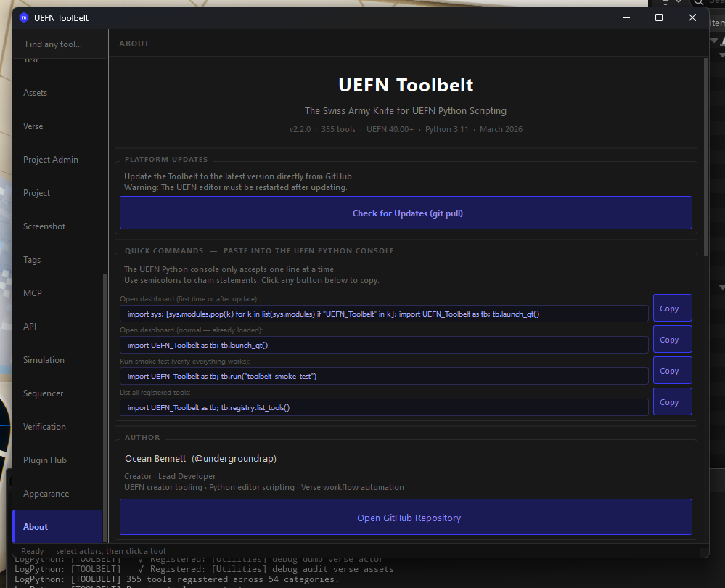Image resolution: width=725 pixels, height=588 pixels.
Task: Expand the top actor row in the Outliner
Action: [x=715, y=41]
